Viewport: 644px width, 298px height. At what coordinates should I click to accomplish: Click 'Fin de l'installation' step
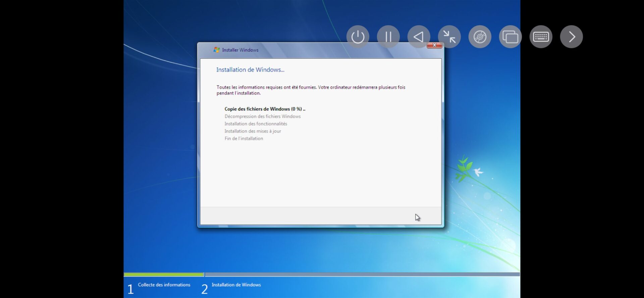click(x=244, y=138)
